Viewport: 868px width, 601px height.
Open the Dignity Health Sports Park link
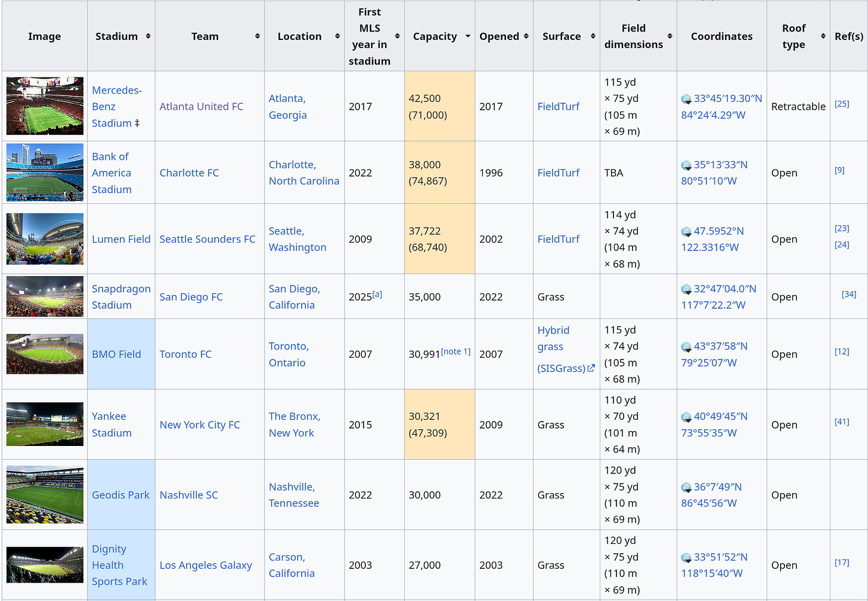[119, 565]
